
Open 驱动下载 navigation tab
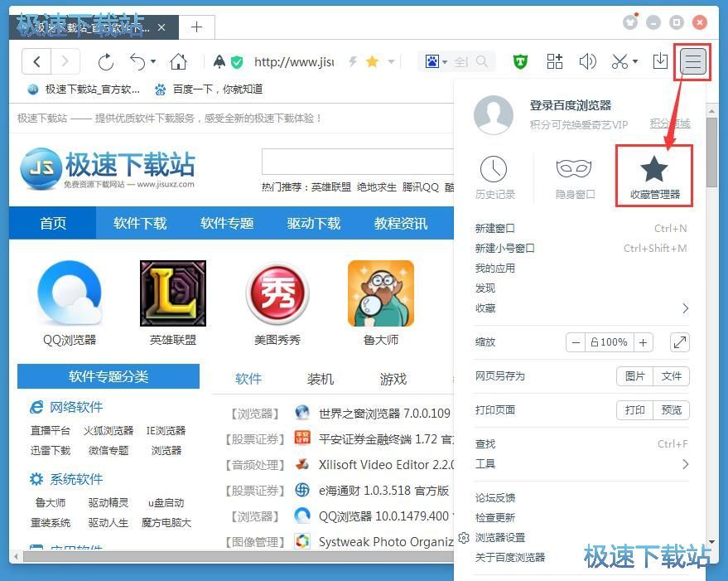(314, 224)
